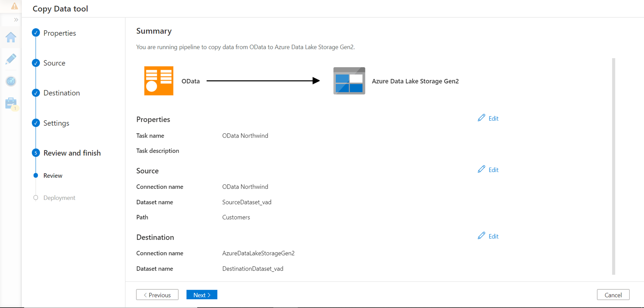
Task: Select the Settings wizard step
Action: (56, 123)
